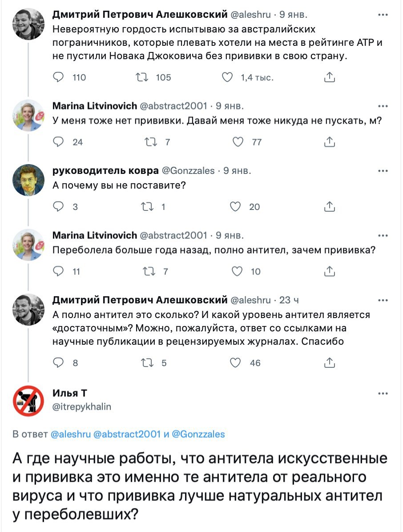
Task: Share Aleshkovsky's first tweet
Action: (329, 77)
